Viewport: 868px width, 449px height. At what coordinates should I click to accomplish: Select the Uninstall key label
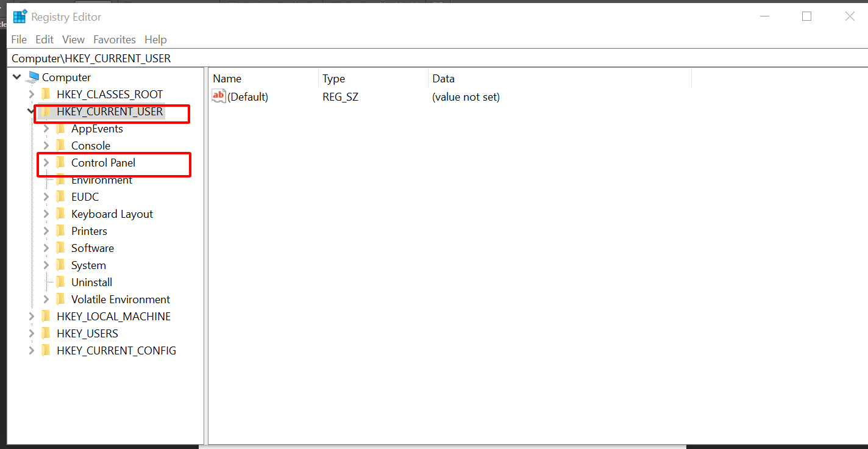tap(91, 282)
